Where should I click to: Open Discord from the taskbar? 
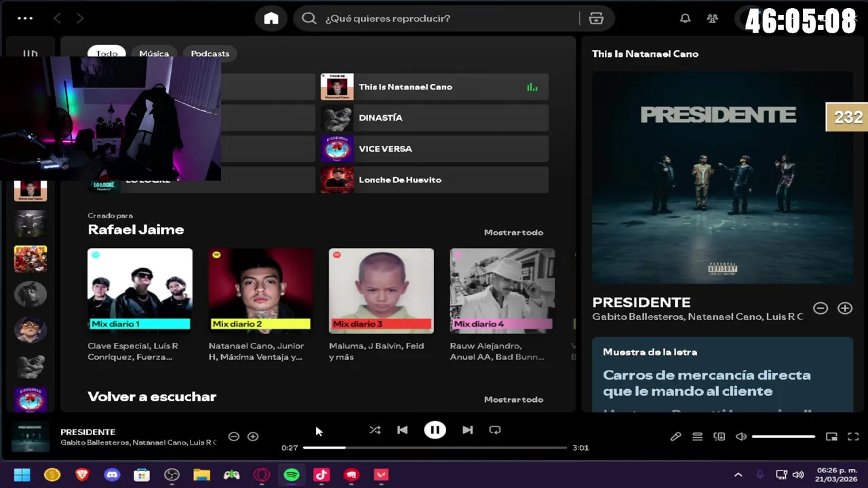[112, 474]
